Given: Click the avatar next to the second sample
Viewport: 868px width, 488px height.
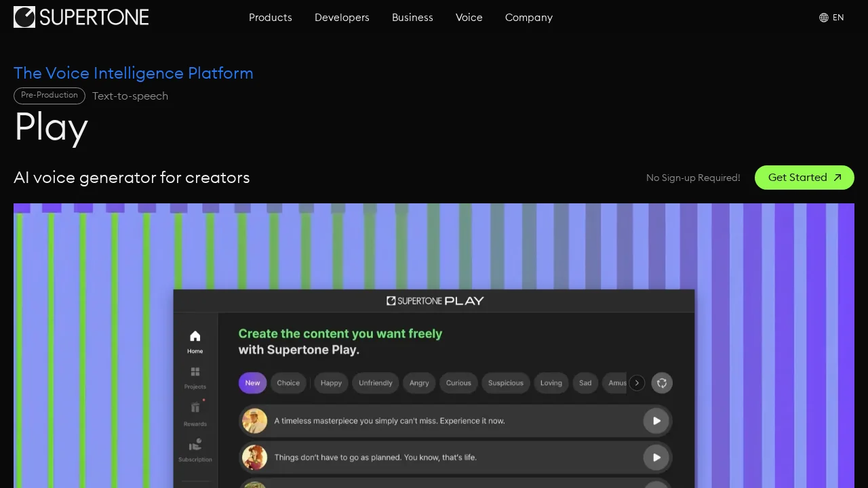Looking at the screenshot, I should (254, 457).
